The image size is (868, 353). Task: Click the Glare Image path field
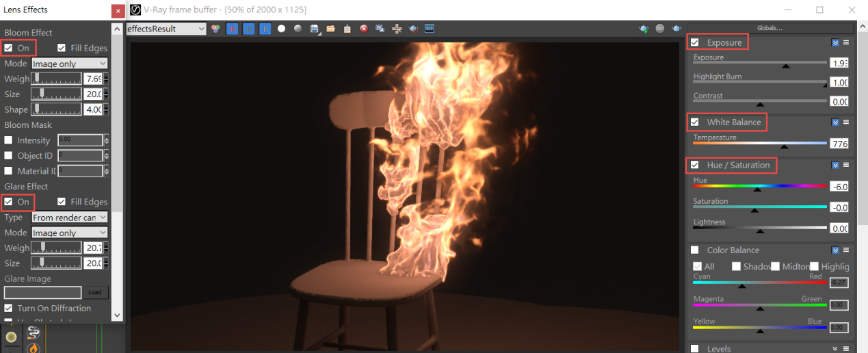pos(43,292)
